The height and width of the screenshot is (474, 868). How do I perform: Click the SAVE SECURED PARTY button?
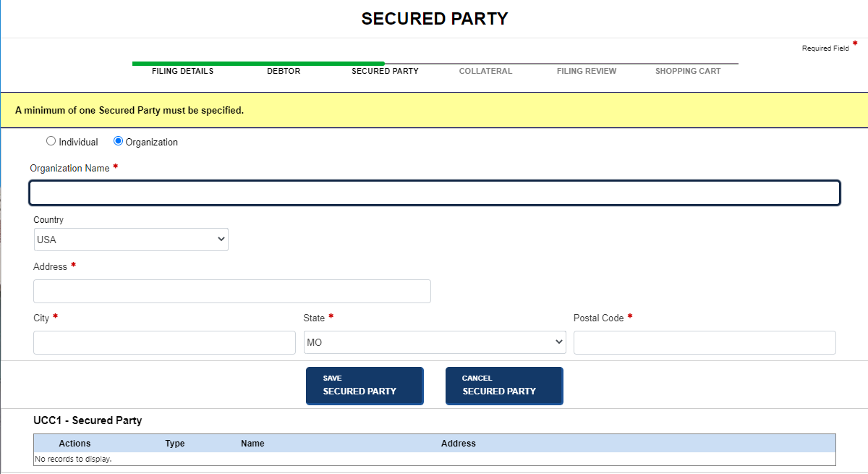click(365, 386)
